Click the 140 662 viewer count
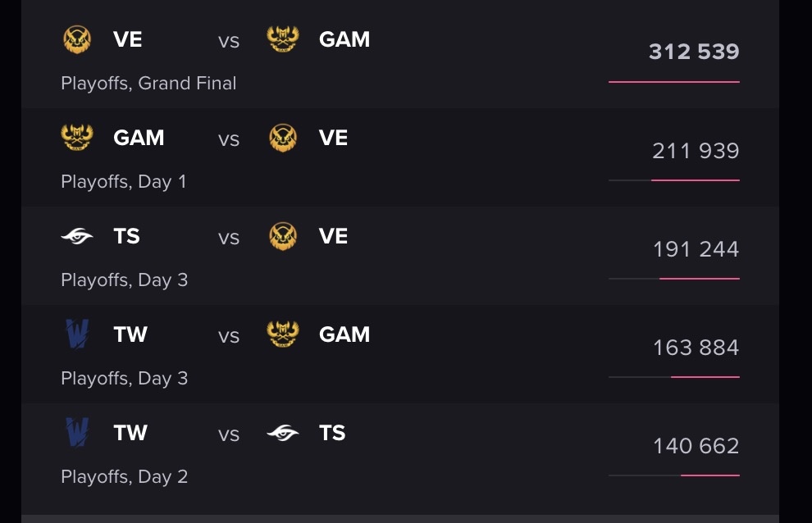Screen dimensions: 812x523 tap(696, 446)
